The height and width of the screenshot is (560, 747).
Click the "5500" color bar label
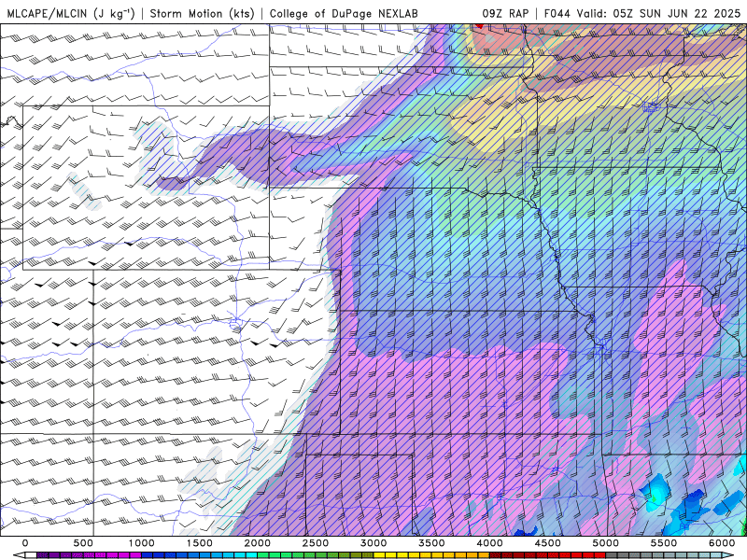(x=665, y=543)
